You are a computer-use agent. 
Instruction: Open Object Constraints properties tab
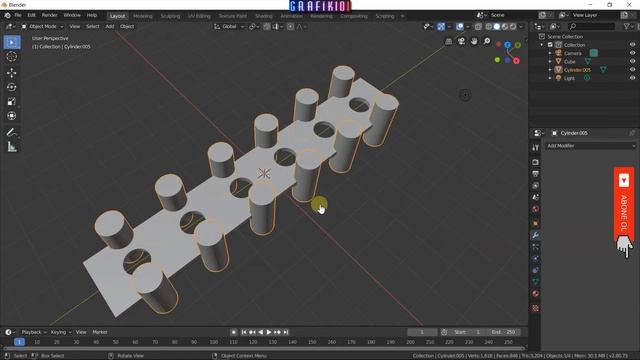pyautogui.click(x=536, y=270)
